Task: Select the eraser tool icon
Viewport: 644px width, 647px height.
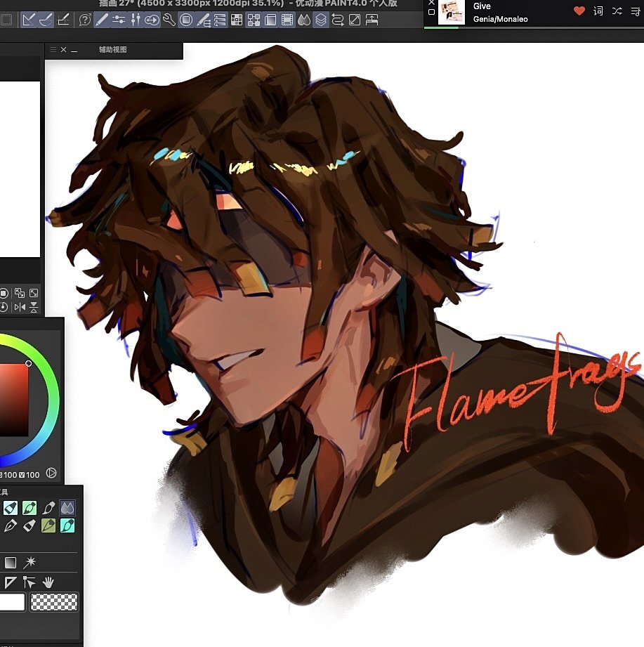Action: pos(29,525)
